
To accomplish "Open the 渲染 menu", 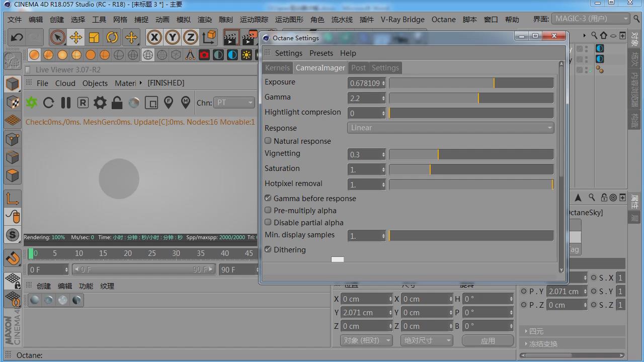I will 205,19.
